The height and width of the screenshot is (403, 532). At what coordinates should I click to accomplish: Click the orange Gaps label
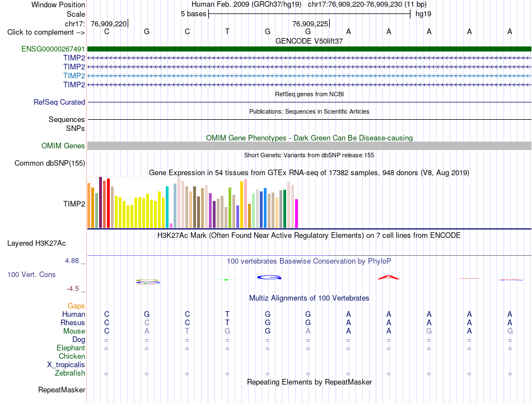pyautogui.click(x=76, y=306)
